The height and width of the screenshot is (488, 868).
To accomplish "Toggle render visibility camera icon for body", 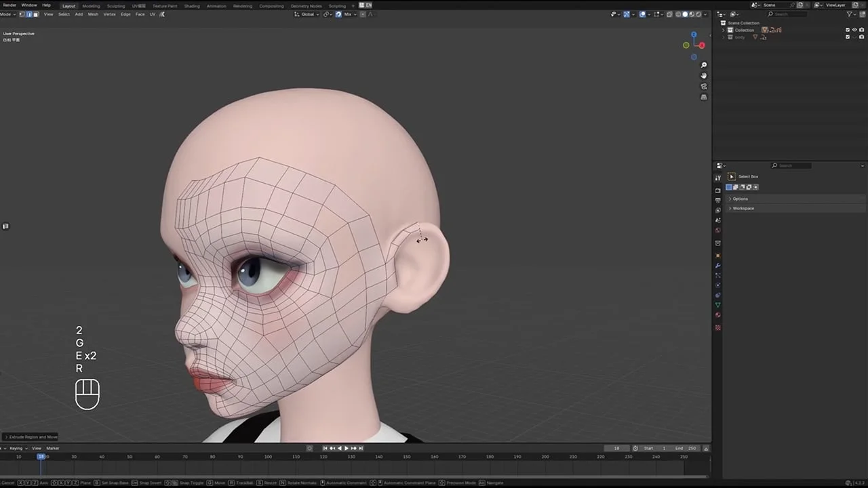I will (861, 37).
